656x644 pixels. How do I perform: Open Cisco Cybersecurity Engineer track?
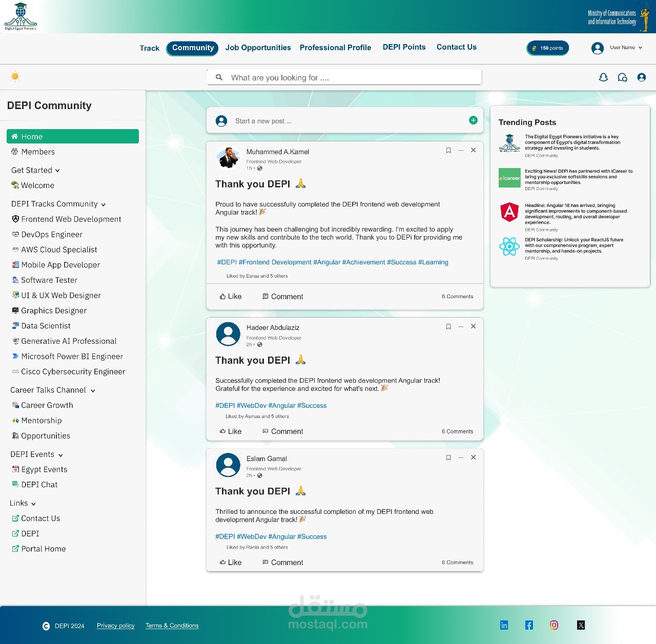[68, 372]
